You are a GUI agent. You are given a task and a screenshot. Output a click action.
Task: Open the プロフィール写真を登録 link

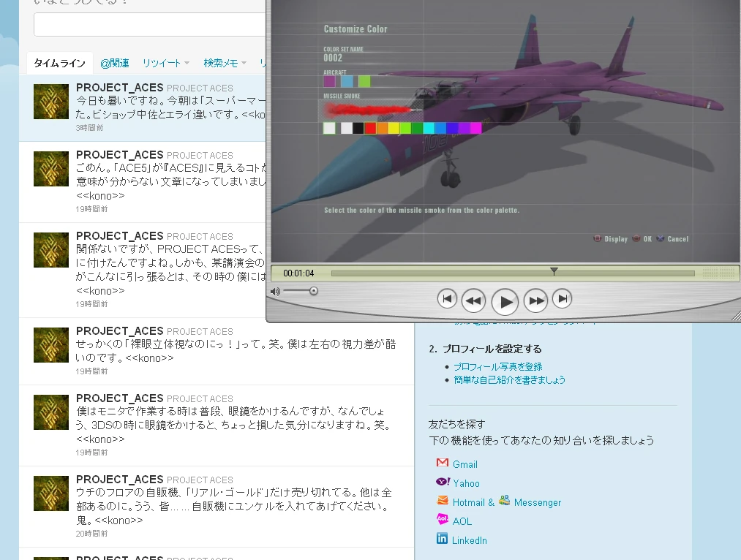[498, 366]
